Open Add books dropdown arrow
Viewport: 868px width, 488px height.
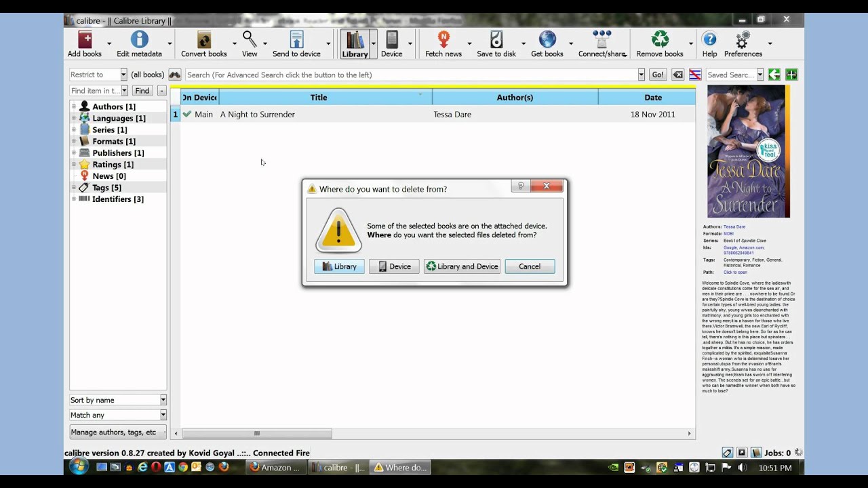click(x=109, y=44)
